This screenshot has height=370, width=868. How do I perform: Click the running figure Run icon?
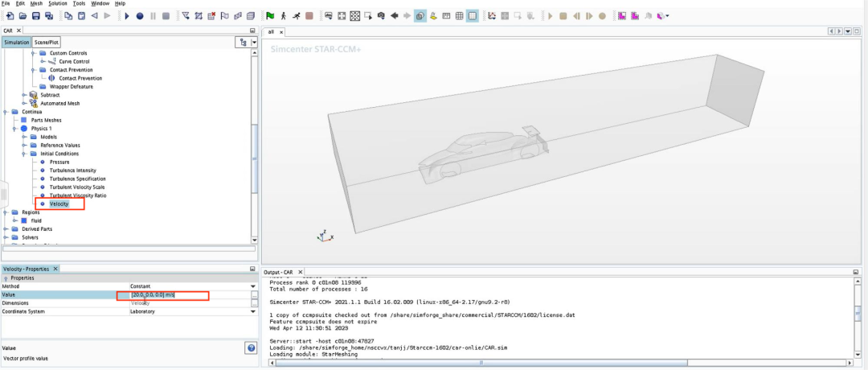click(296, 16)
